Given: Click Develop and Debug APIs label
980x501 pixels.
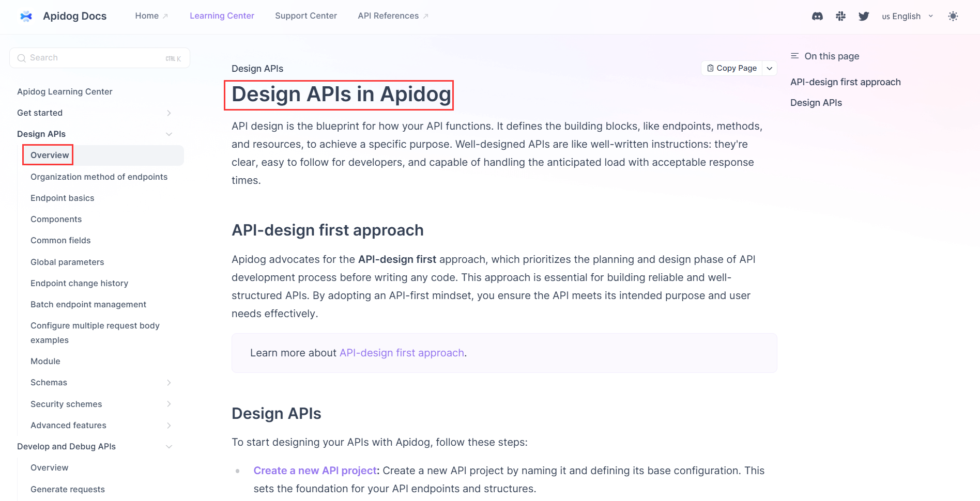Looking at the screenshot, I should point(66,446).
